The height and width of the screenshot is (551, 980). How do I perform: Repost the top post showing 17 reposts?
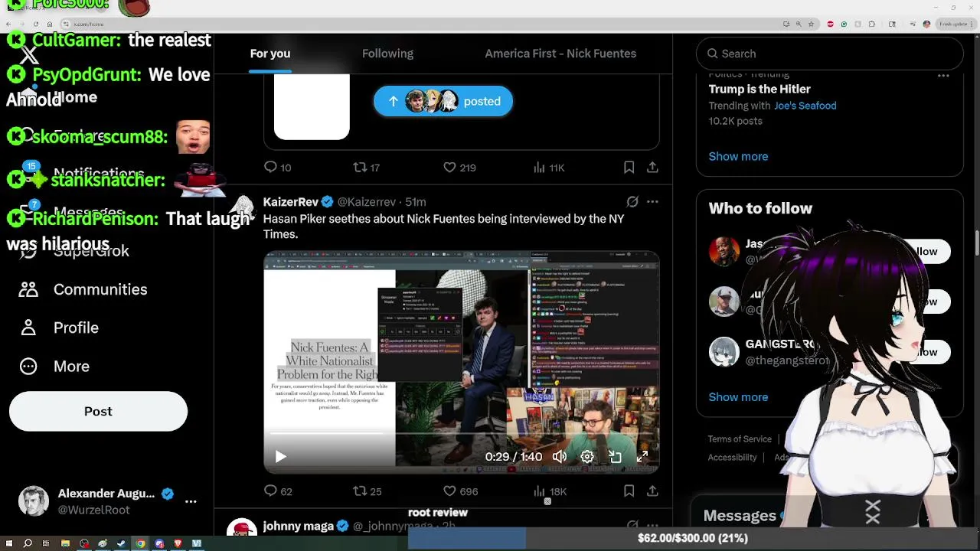tap(366, 167)
